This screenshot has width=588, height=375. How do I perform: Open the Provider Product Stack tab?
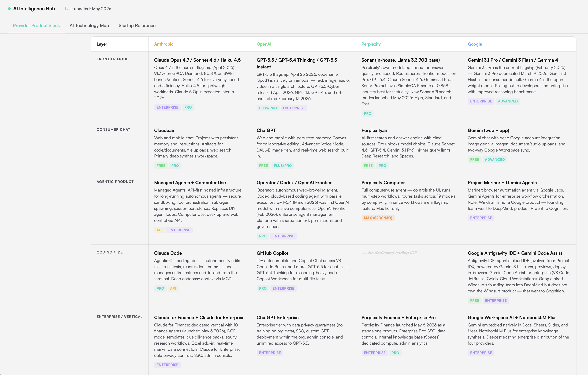pos(36,25)
